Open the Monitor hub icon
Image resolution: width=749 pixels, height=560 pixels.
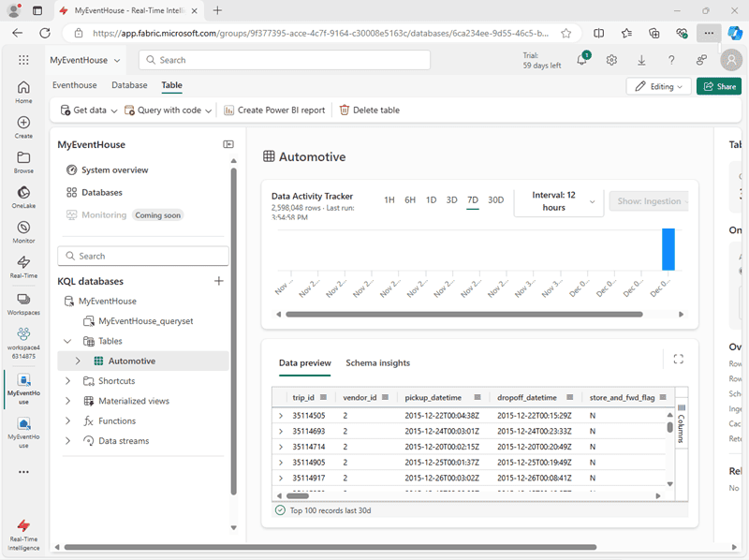(23, 231)
